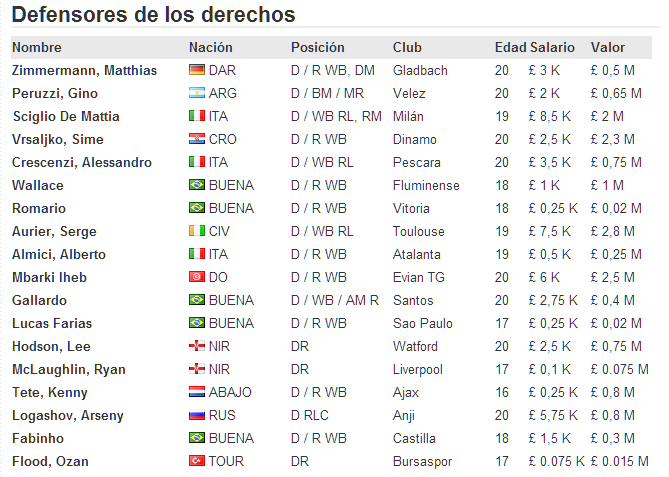
Task: Click the Brazilian flag in Wallace's row
Action: (197, 185)
